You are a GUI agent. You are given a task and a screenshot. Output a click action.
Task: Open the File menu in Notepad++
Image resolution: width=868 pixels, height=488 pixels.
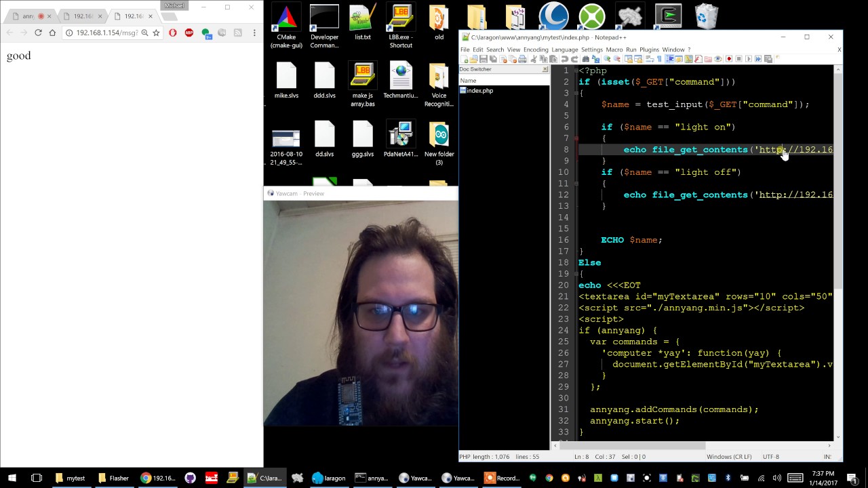click(x=465, y=49)
